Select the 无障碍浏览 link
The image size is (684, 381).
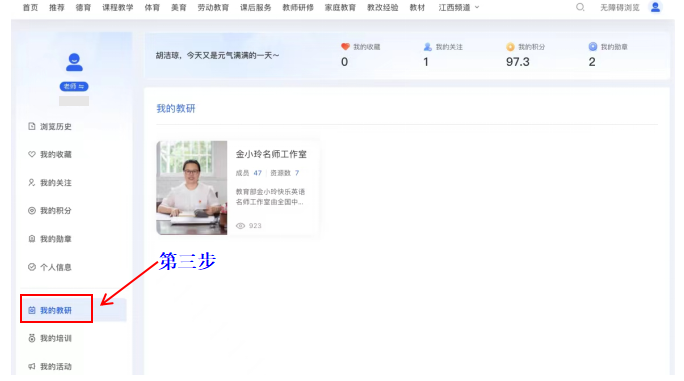tap(620, 7)
